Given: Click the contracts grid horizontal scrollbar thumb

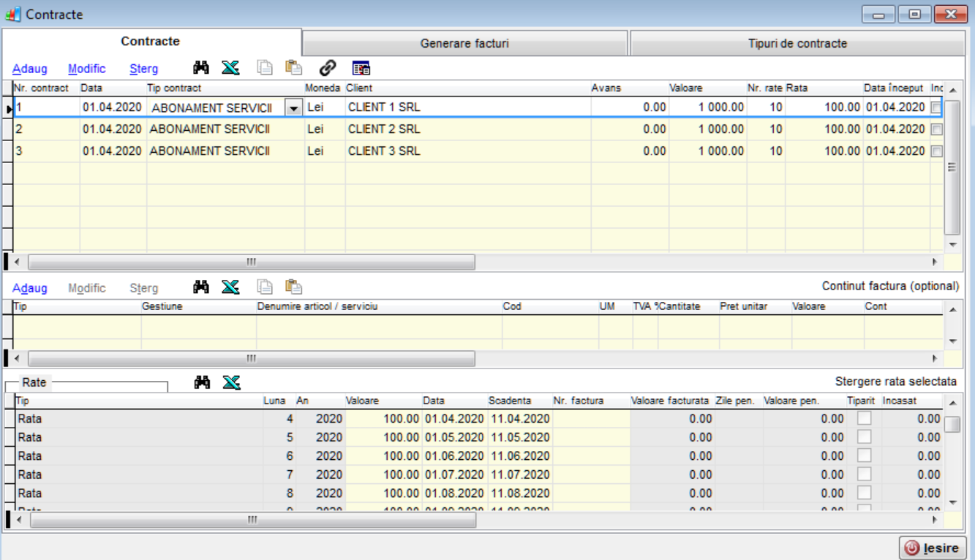Looking at the screenshot, I should point(251,262).
